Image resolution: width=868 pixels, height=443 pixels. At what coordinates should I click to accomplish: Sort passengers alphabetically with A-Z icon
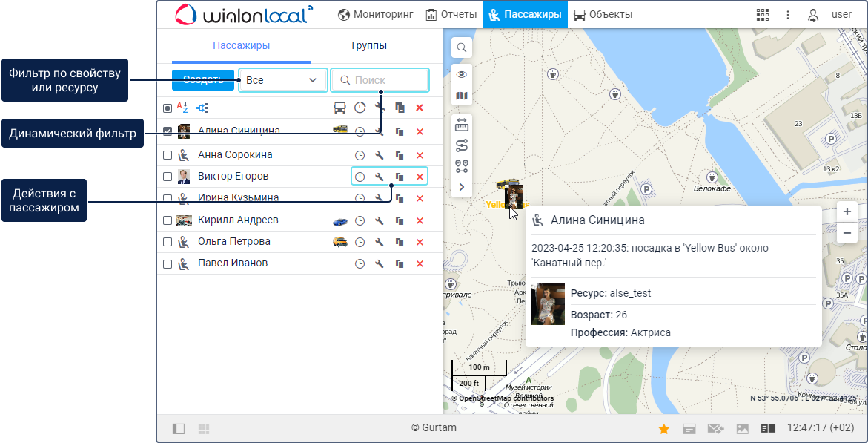[182, 108]
